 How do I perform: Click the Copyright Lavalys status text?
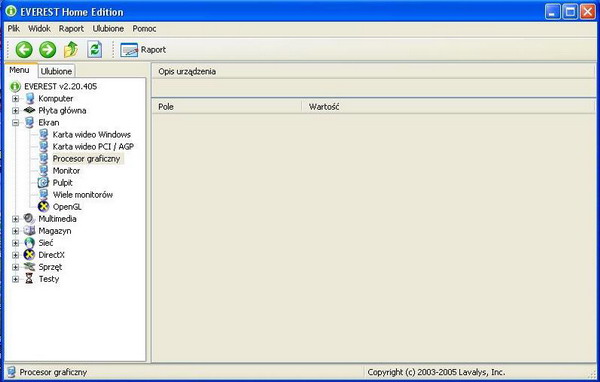click(436, 372)
